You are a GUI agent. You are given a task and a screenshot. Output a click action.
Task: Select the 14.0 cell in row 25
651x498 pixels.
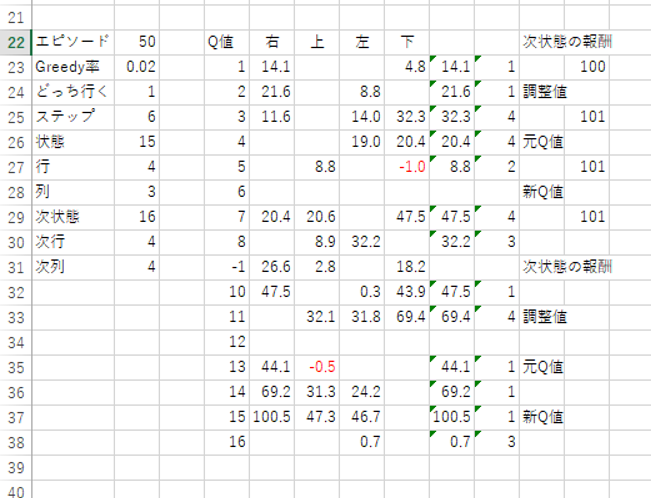[362, 117]
